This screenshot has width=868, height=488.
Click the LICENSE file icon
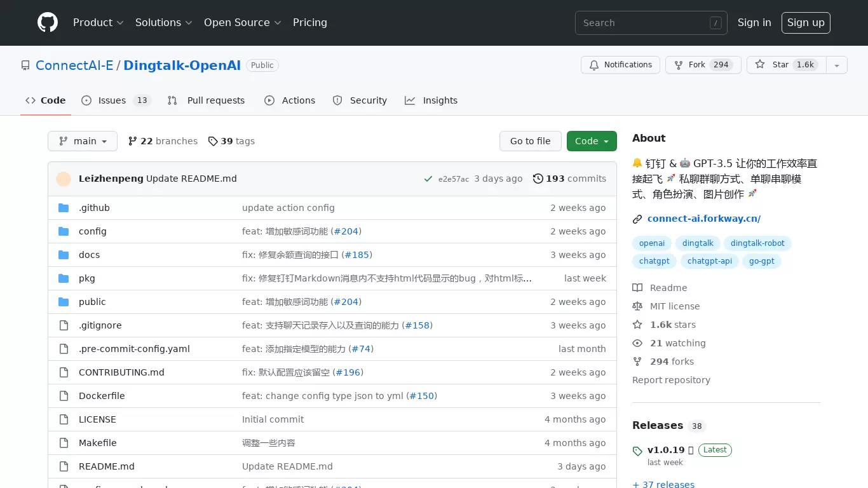(x=64, y=419)
